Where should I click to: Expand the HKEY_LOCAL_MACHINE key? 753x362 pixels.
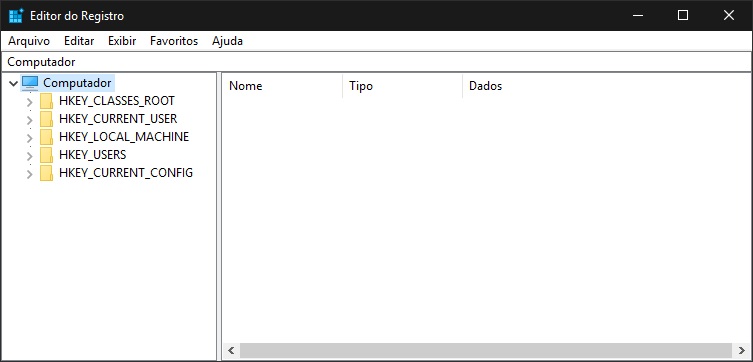pyautogui.click(x=30, y=138)
